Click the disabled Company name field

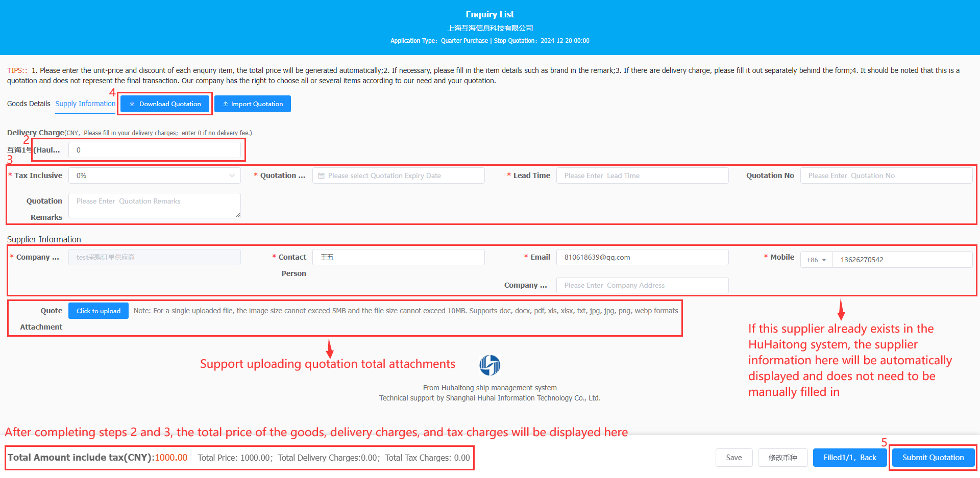point(155,257)
